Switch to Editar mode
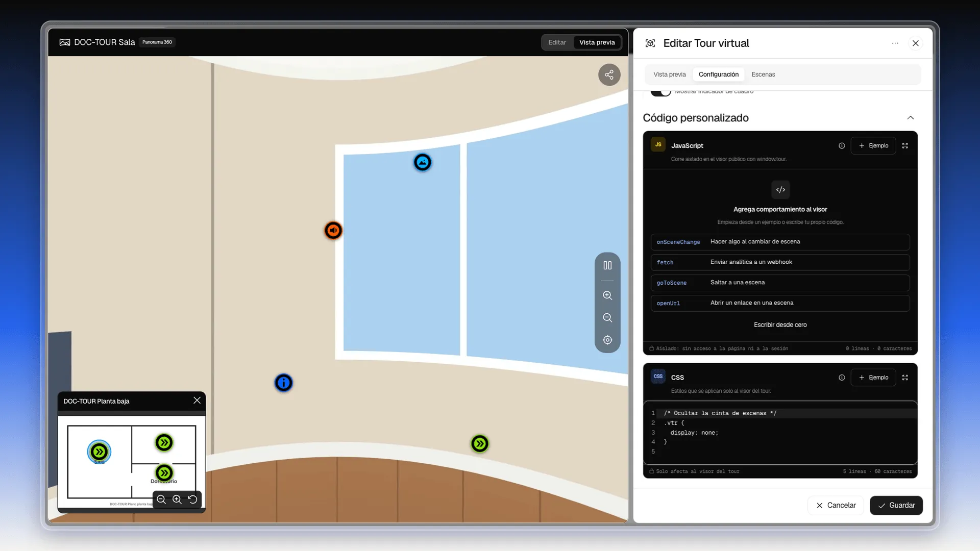Screen dimensions: 980x551 coord(557,42)
